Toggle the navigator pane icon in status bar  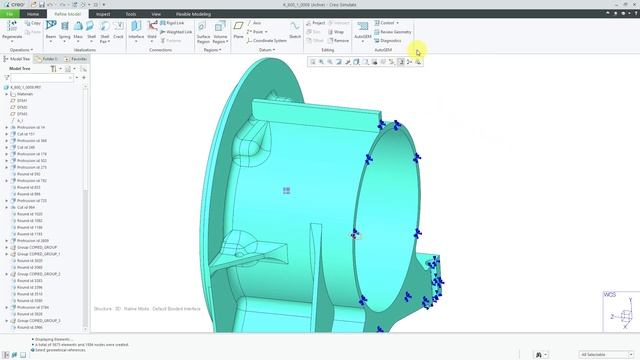coord(6,355)
